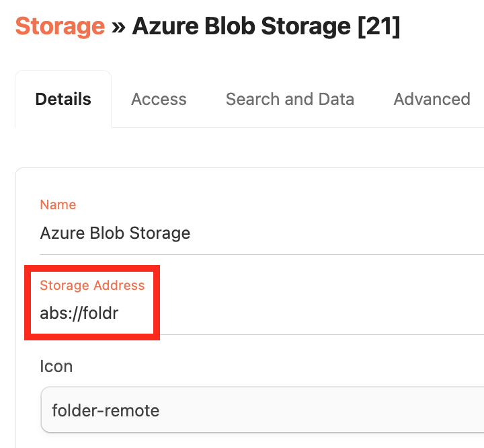
Task: Go to the Advanced tab
Action: tap(432, 100)
